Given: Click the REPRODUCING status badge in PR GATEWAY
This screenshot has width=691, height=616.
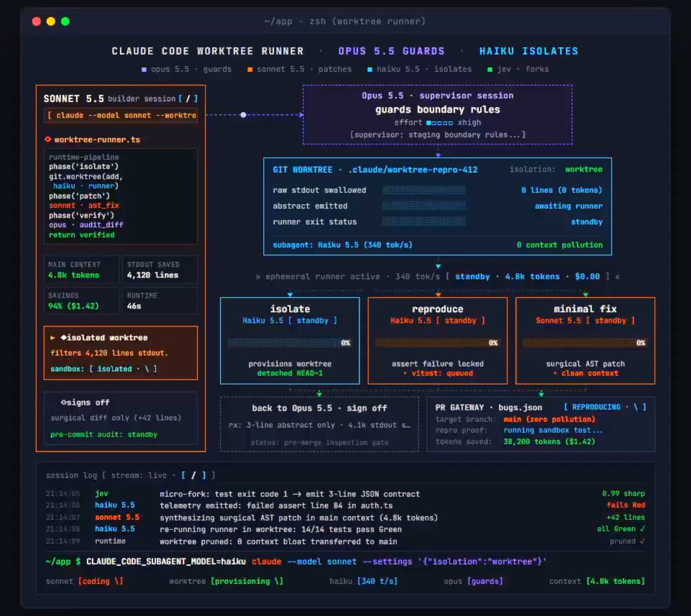Looking at the screenshot, I should (x=605, y=407).
